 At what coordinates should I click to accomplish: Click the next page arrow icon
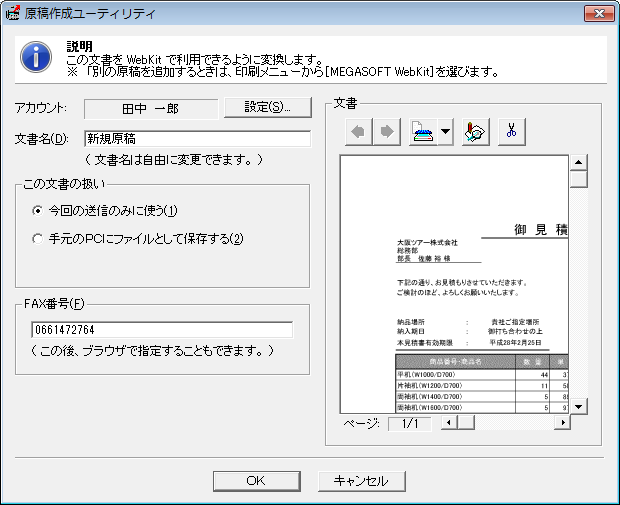(x=386, y=132)
